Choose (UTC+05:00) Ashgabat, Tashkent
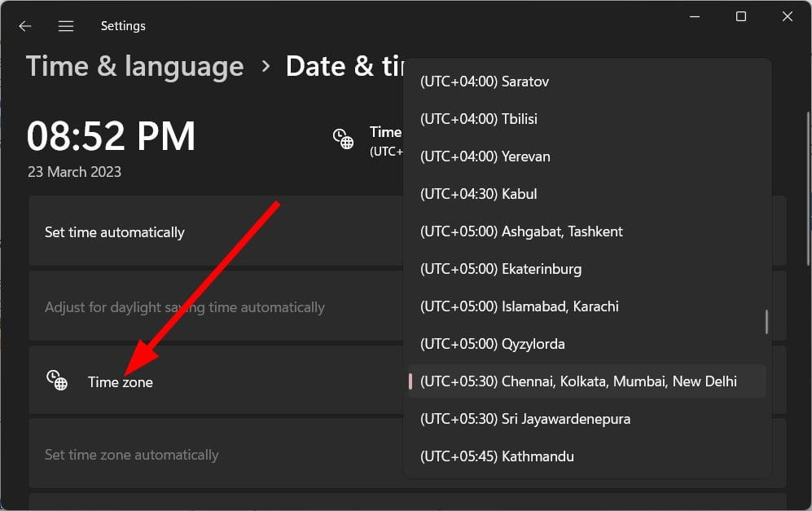The width and height of the screenshot is (812, 511). pos(521,231)
